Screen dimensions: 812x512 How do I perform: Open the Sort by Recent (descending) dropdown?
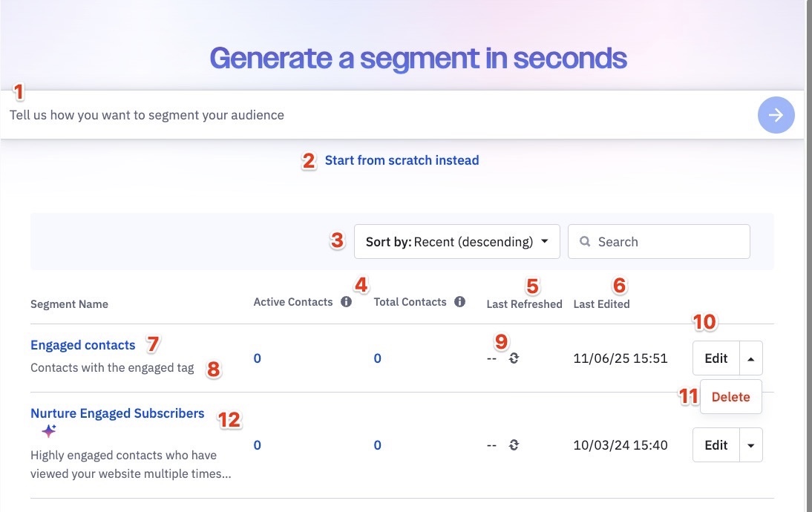coord(456,242)
